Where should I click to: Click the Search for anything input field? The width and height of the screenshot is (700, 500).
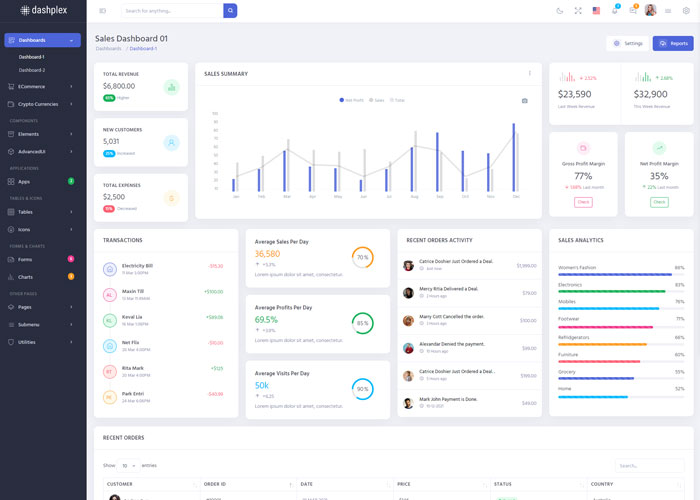(x=171, y=11)
